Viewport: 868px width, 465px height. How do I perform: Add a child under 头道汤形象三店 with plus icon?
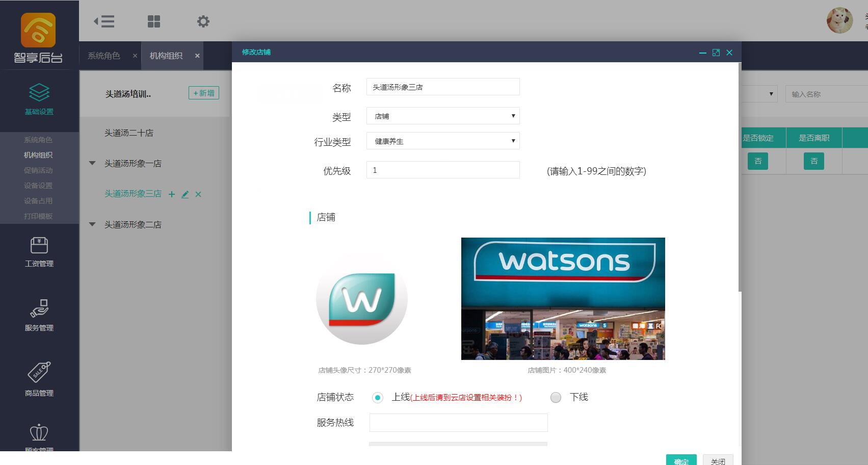[172, 194]
